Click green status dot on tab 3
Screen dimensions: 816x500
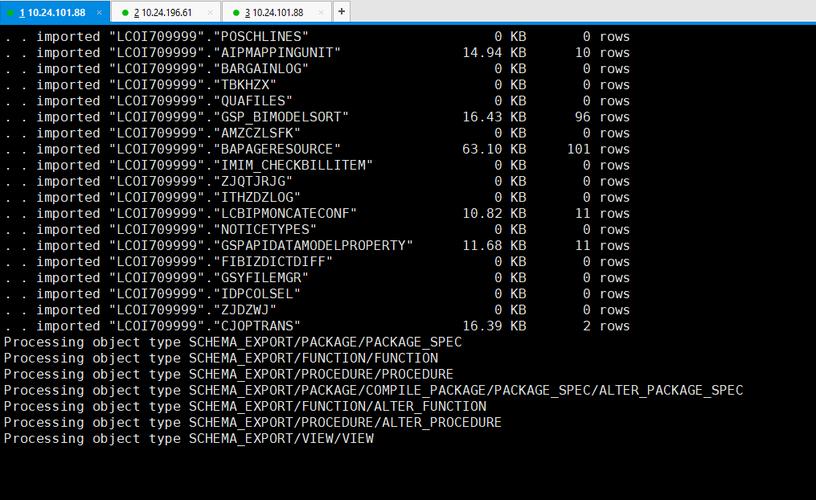236,13
